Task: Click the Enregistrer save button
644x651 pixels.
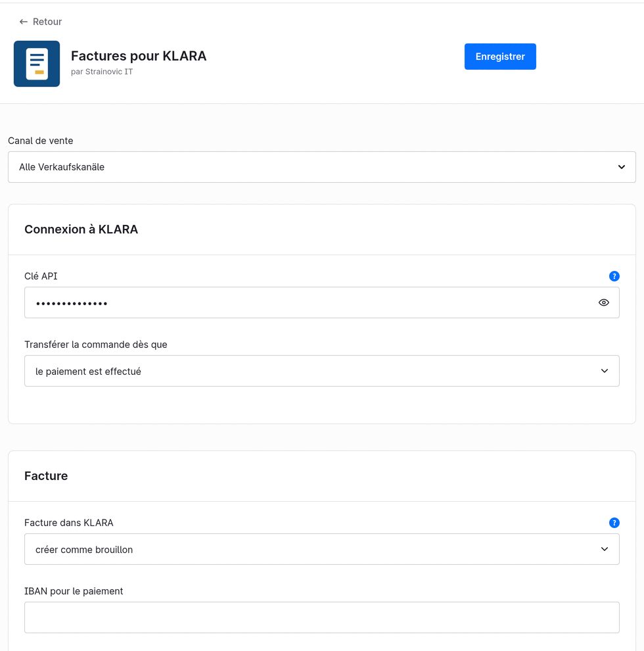Action: coord(500,57)
